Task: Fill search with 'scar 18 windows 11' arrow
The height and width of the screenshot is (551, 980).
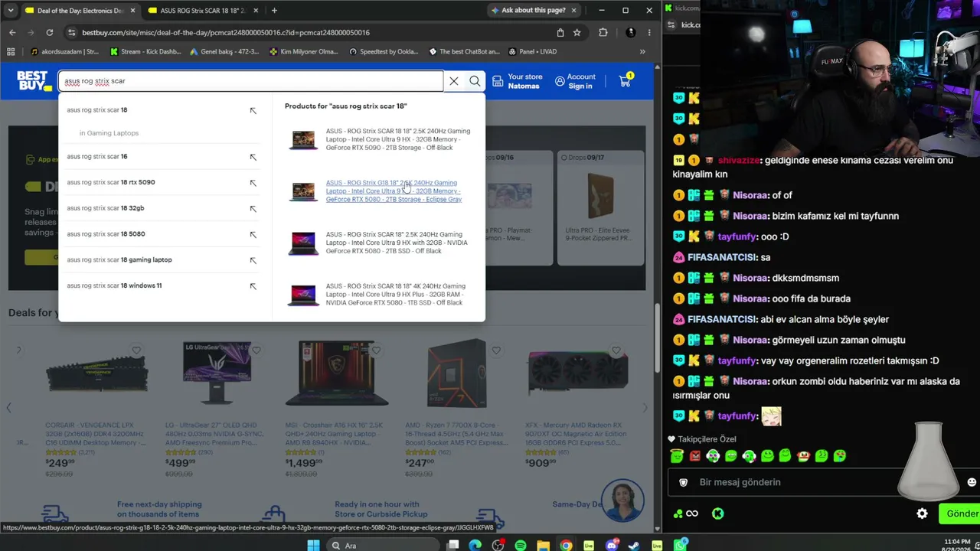Action: click(253, 286)
